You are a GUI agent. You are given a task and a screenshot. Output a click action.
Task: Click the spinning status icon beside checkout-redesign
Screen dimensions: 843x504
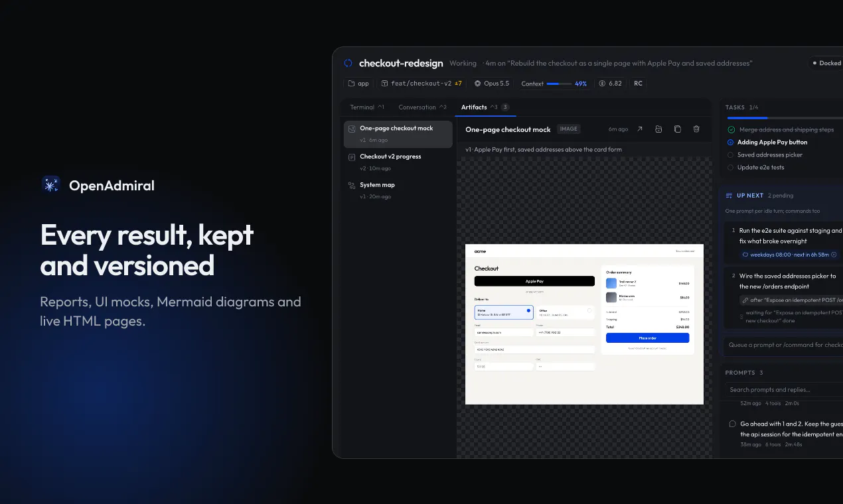point(348,63)
